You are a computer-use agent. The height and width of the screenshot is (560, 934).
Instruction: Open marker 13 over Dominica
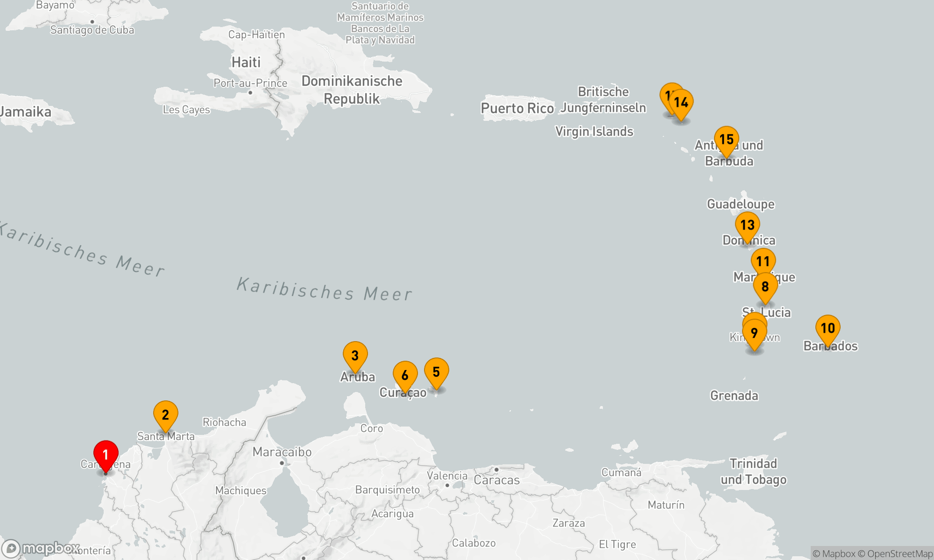coord(747,224)
